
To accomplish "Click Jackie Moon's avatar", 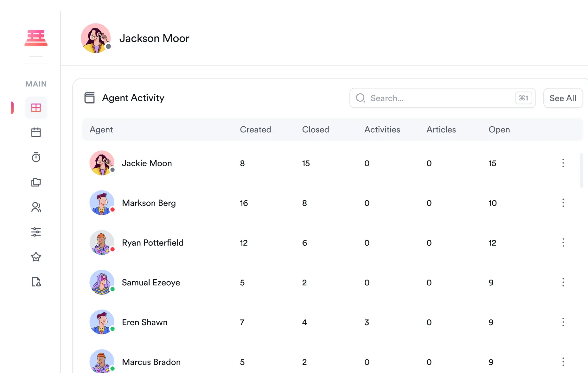I will tap(102, 163).
